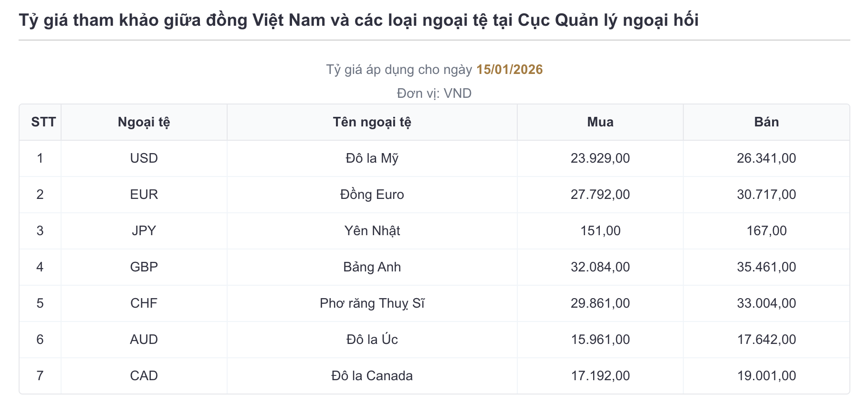This screenshot has height=405, width=868.
Task: Select the Tên ngoại tệ column header
Action: [x=372, y=122]
